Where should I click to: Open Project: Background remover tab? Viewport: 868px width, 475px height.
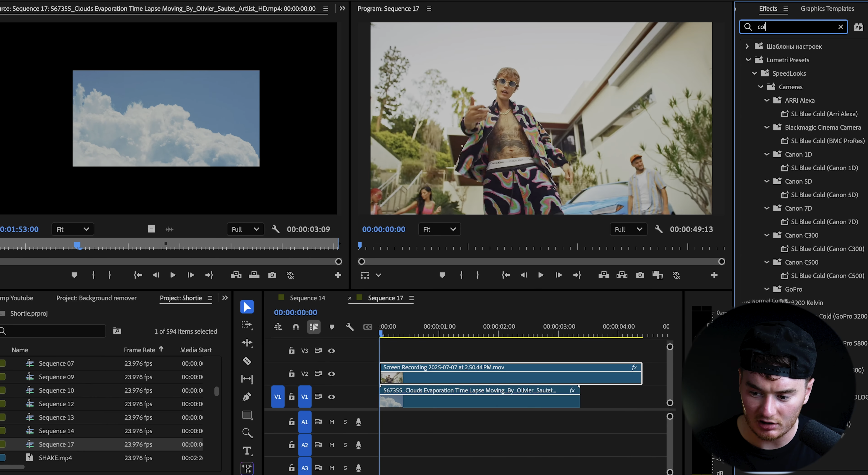(96, 298)
